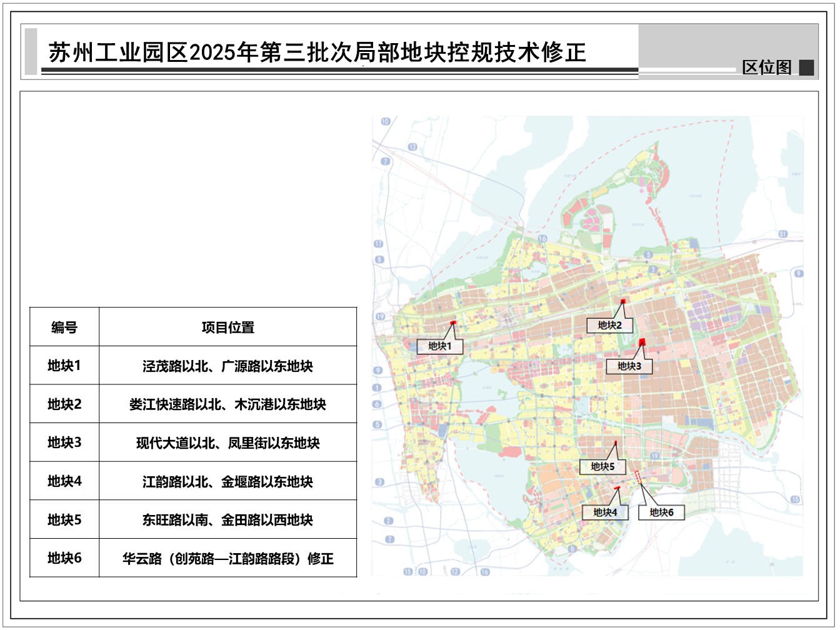Click the 地块3 callout label on the map

629,366
